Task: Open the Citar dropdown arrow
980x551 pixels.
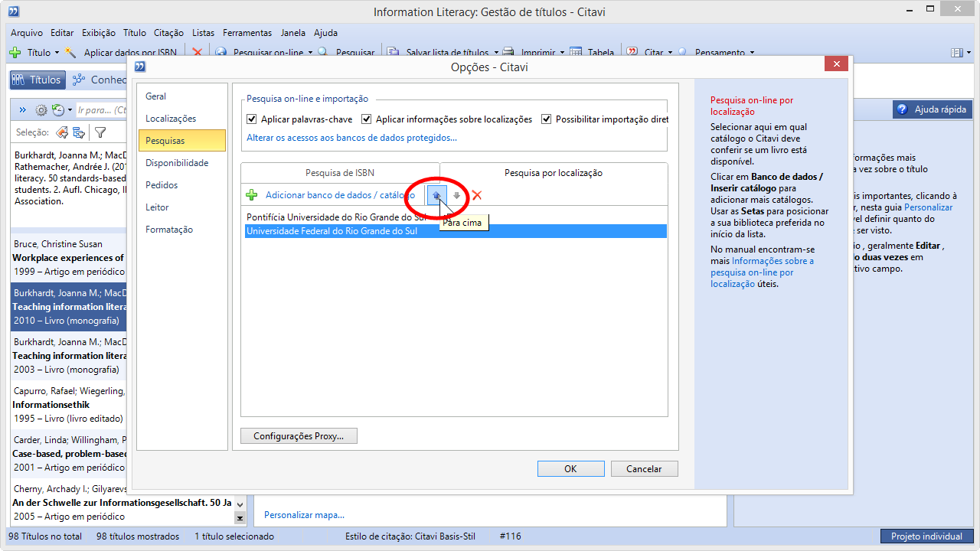Action: click(x=670, y=53)
